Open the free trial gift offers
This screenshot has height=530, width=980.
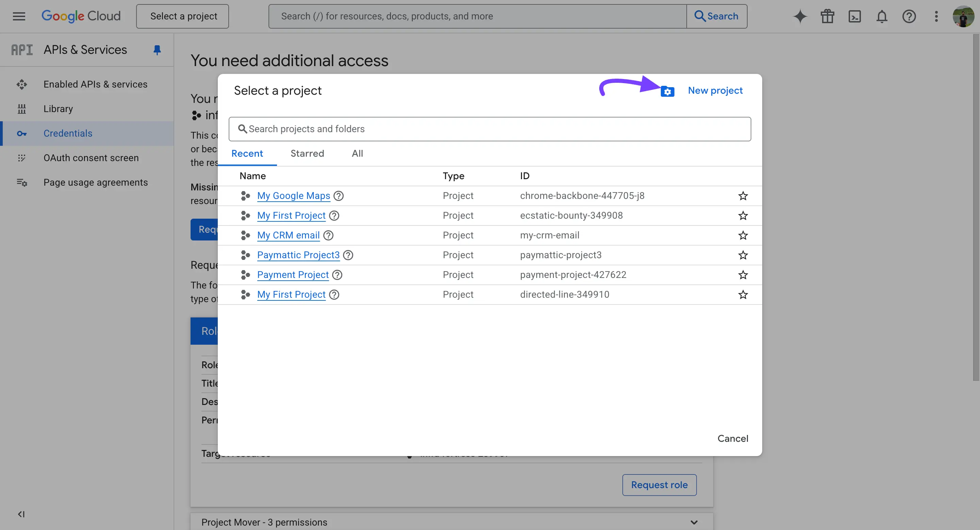(827, 16)
